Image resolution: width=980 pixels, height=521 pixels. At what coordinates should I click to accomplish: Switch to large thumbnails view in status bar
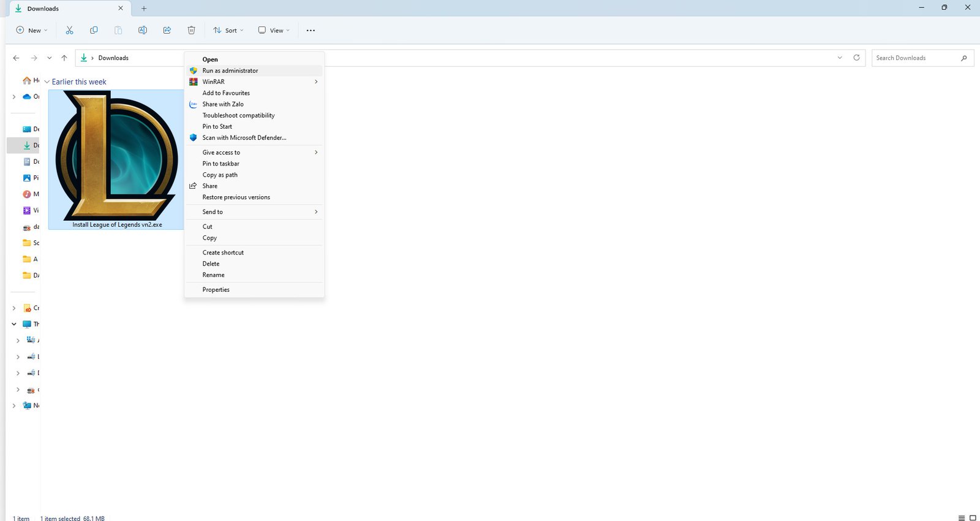coord(973,518)
